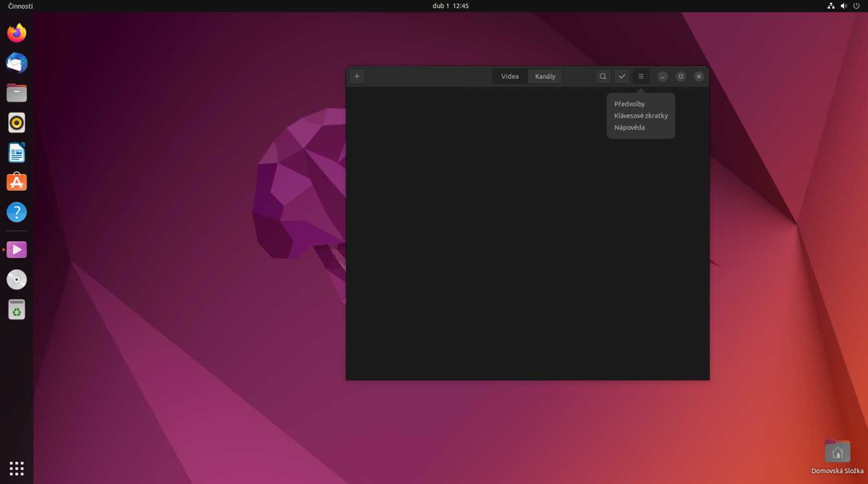This screenshot has height=484, width=868.
Task: Open the Činnosti activities overview
Action: [x=21, y=6]
